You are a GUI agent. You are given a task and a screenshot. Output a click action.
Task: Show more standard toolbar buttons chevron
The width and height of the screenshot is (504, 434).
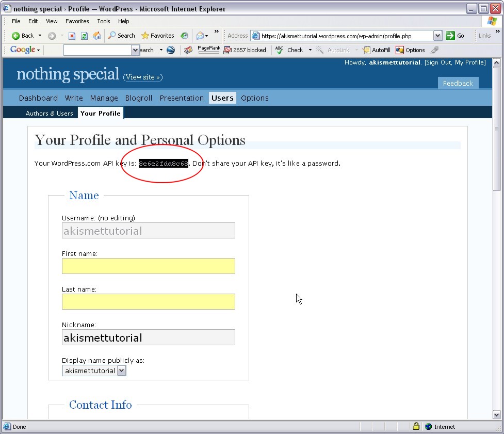[217, 31]
